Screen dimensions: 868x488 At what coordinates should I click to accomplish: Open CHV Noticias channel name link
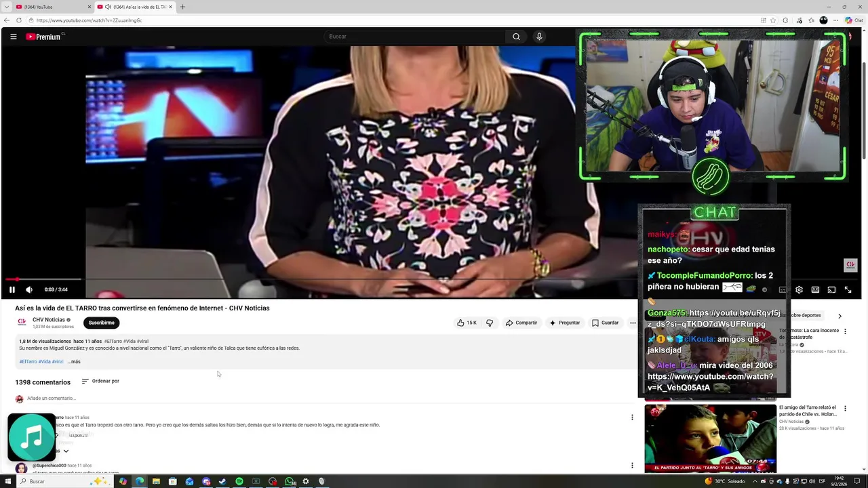[x=49, y=320]
